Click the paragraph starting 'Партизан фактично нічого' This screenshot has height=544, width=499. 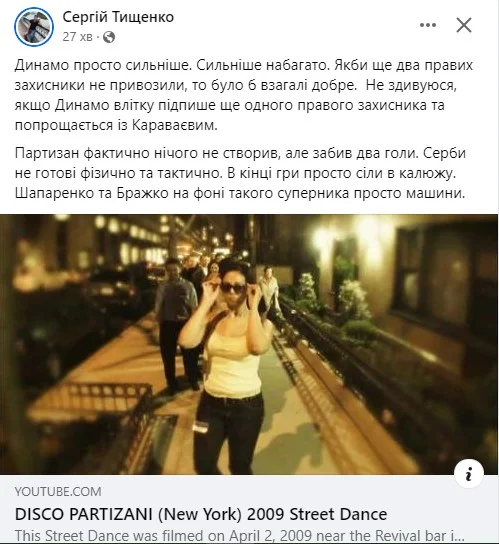tap(240, 173)
